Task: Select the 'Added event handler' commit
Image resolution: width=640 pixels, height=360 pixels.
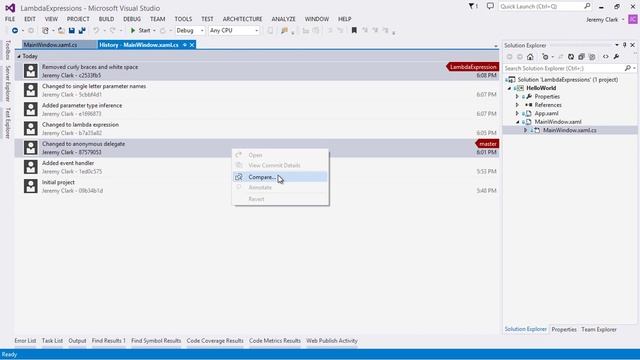Action: point(257,167)
